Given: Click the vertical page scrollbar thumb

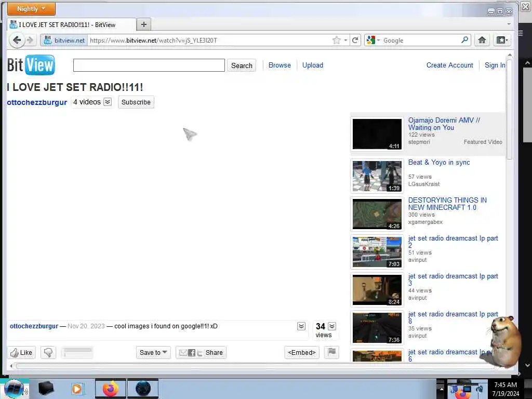Looking at the screenshot, I should click(509, 109).
